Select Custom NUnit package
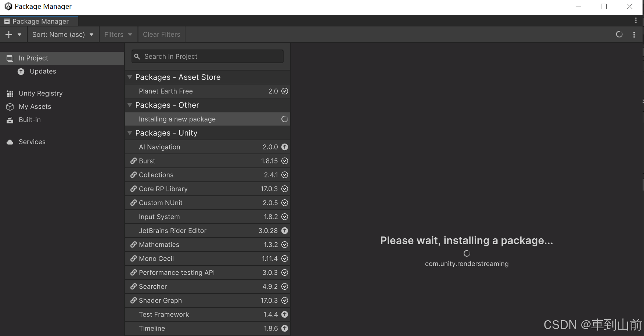The height and width of the screenshot is (336, 644). [x=208, y=203]
